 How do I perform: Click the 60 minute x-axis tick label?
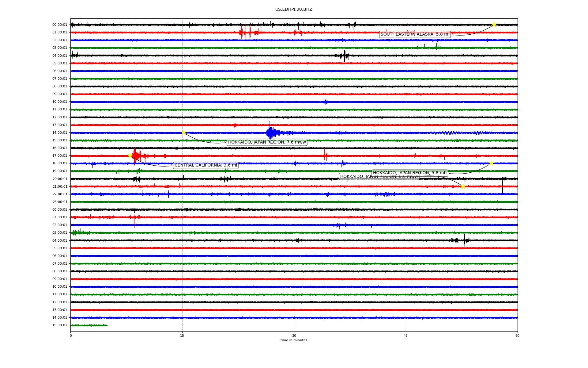(517, 335)
